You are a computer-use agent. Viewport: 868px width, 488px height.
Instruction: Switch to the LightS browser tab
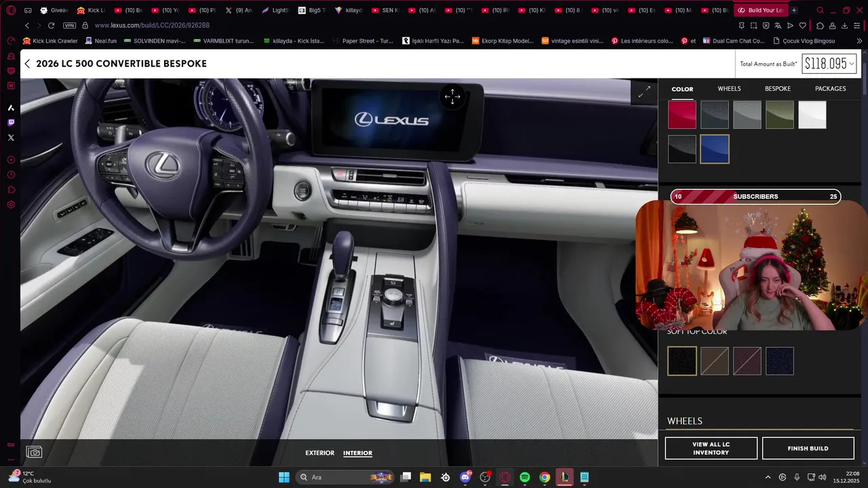coord(275,10)
